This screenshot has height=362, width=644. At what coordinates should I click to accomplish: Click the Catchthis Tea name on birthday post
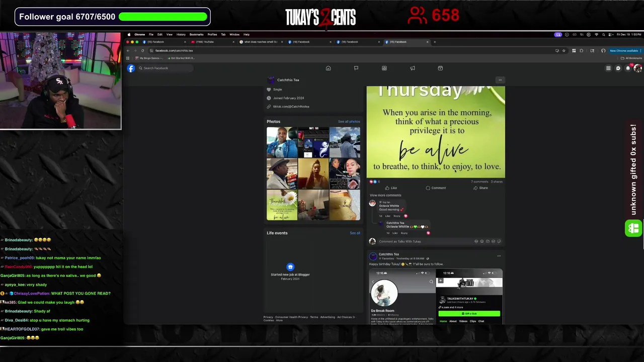[x=388, y=254]
